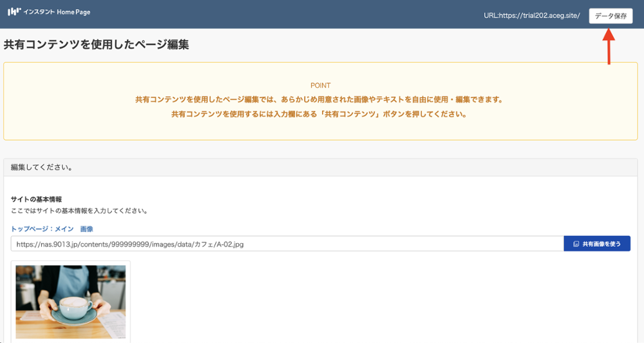Click the ここではサイトの基本情報を入力してください description

(x=79, y=211)
